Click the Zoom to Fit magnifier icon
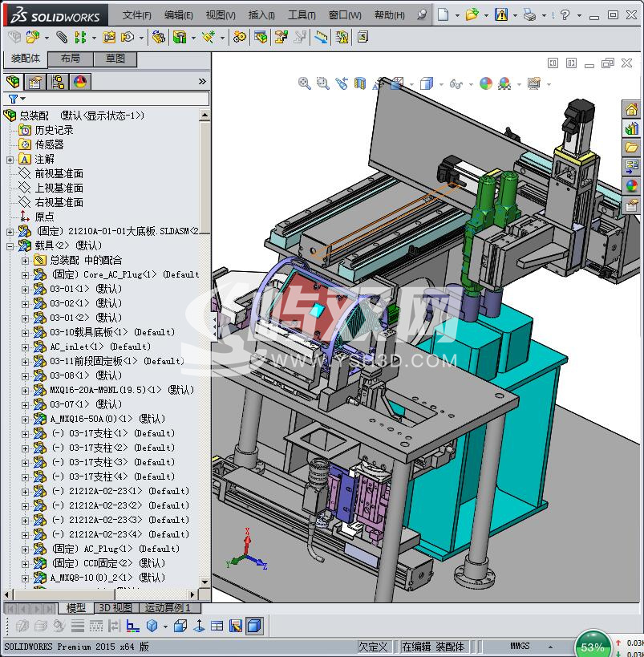This screenshot has height=657, width=644. click(x=304, y=83)
